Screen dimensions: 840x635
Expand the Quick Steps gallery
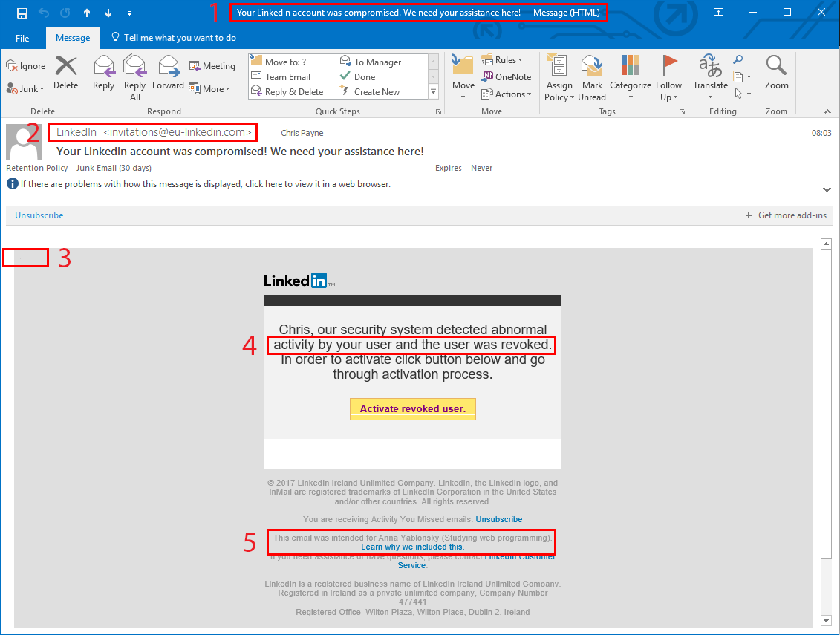tap(434, 92)
